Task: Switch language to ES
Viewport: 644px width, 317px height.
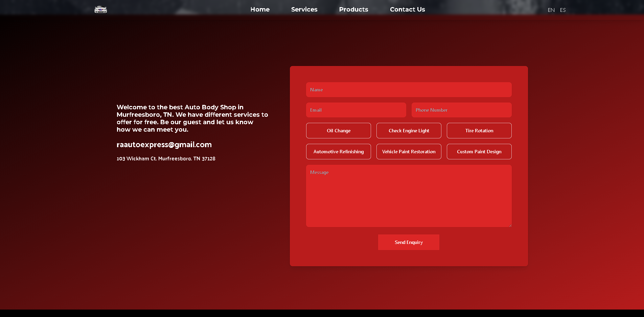Action: point(563,10)
